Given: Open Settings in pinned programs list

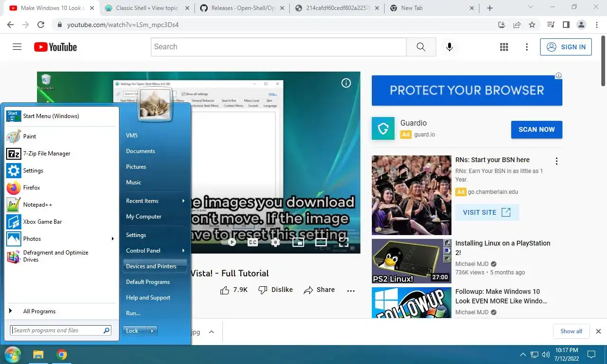Looking at the screenshot, I should point(61,171).
